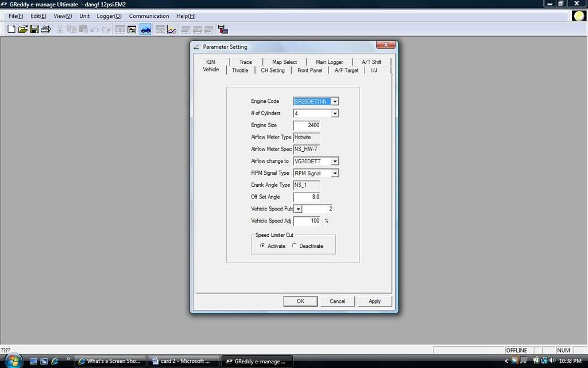Click the Airflow Meter Type Hotwire field
This screenshot has width=588, height=368.
pyautogui.click(x=307, y=137)
